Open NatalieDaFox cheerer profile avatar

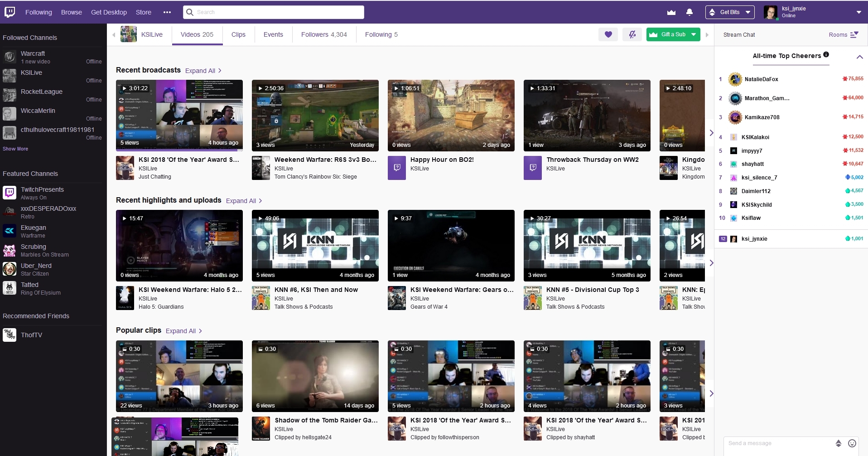click(735, 79)
